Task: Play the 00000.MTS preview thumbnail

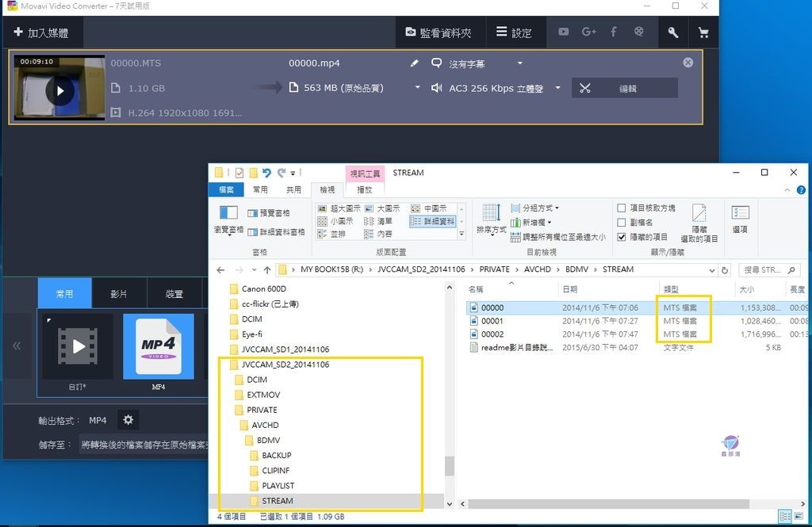Action: (59, 90)
